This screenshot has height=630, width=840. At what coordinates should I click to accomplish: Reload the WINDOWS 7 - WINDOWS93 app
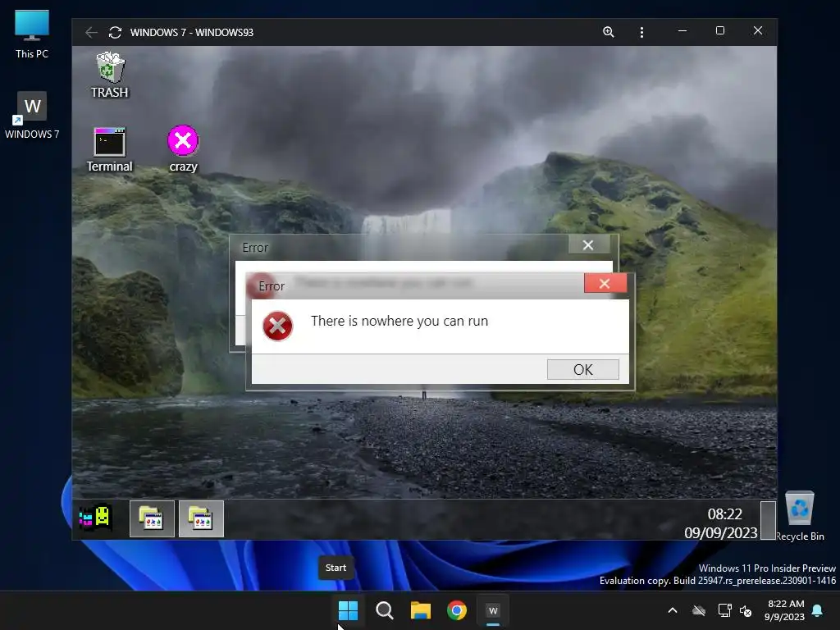pyautogui.click(x=115, y=32)
